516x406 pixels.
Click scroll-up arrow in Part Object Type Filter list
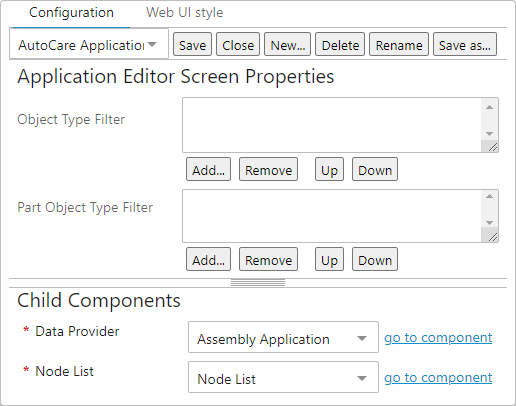(489, 196)
